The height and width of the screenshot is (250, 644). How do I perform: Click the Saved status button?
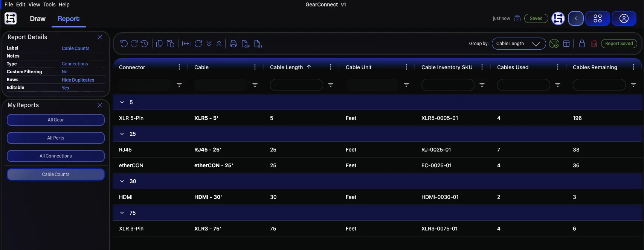(x=536, y=18)
